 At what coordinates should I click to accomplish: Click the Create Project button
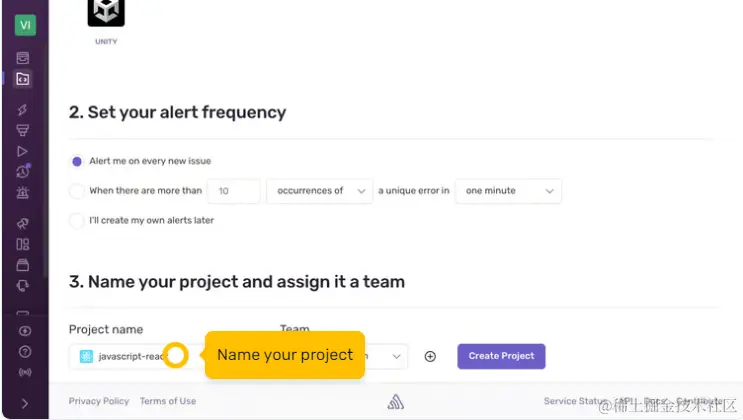(x=501, y=356)
